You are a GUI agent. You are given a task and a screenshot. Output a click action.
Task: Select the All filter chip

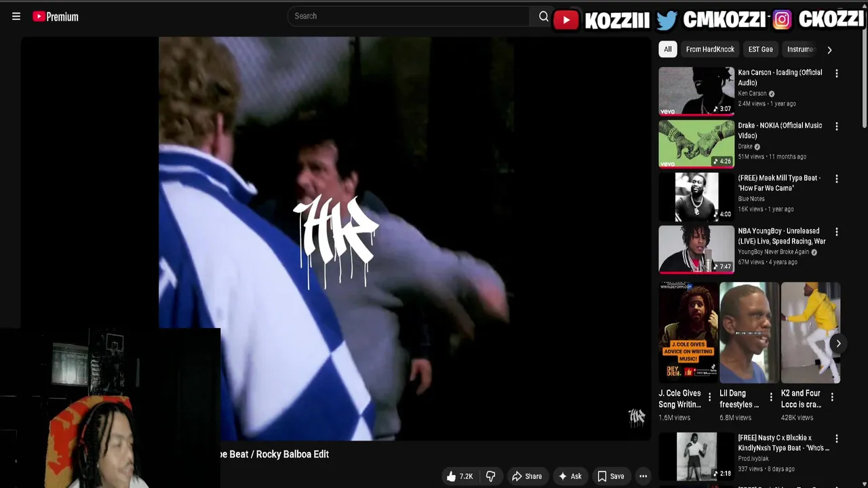(668, 49)
